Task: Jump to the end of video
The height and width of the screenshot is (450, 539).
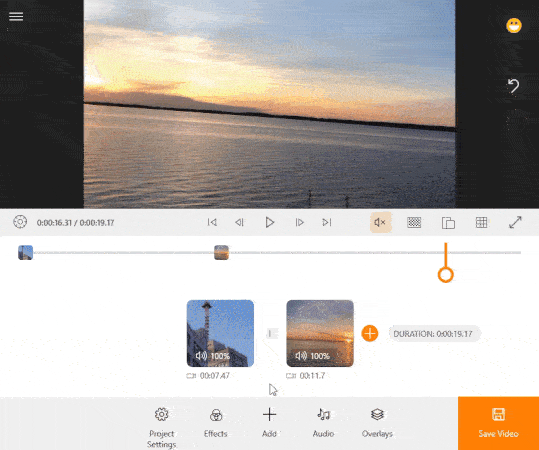Action: [x=327, y=222]
